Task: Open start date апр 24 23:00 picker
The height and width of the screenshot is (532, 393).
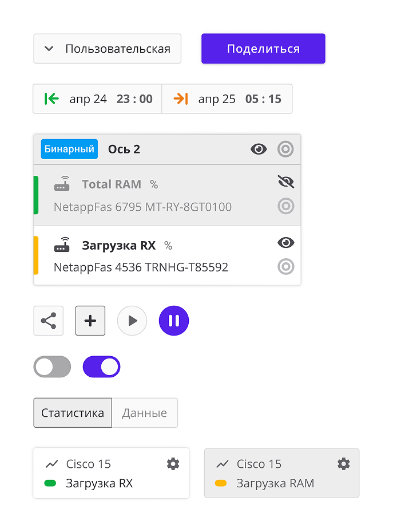Action: pyautogui.click(x=98, y=98)
